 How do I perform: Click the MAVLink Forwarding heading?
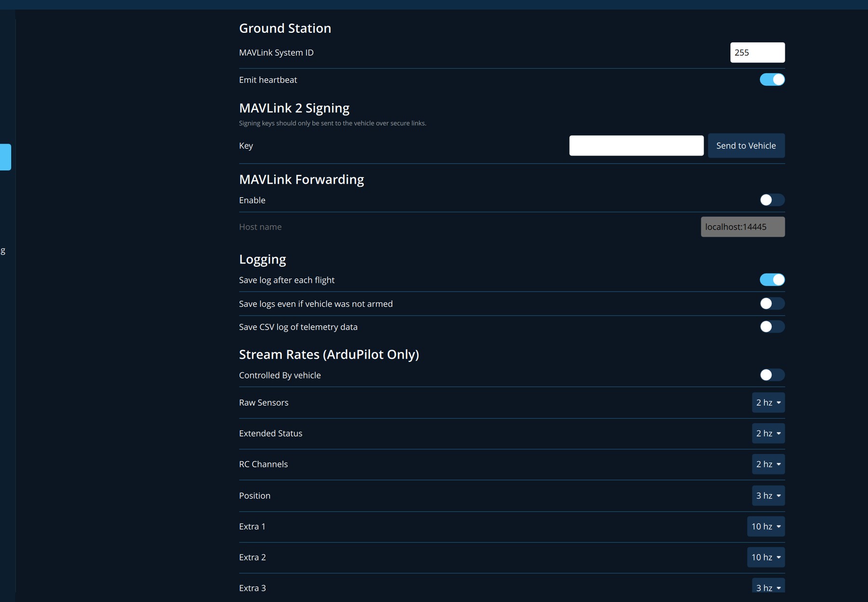click(x=301, y=179)
